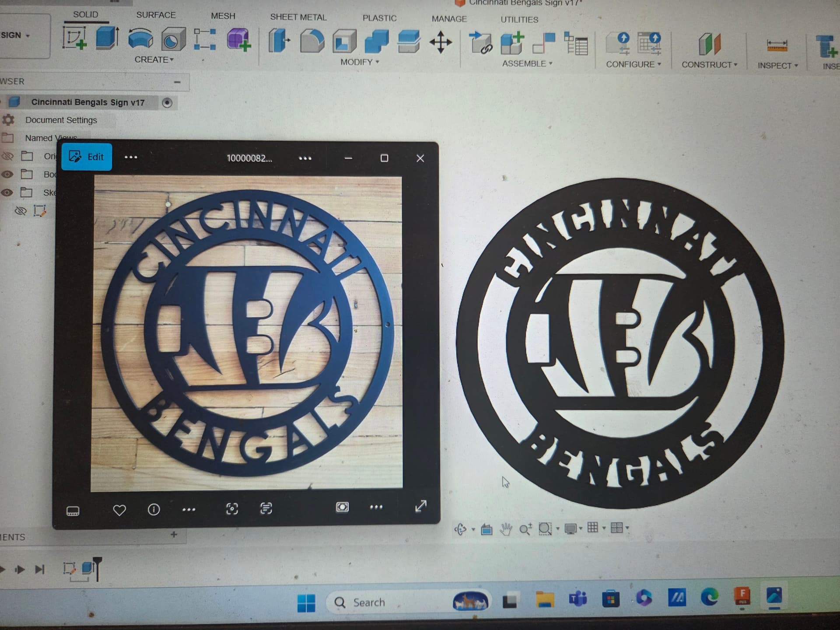
Task: Select the Fillet tool icon
Action: (x=311, y=42)
